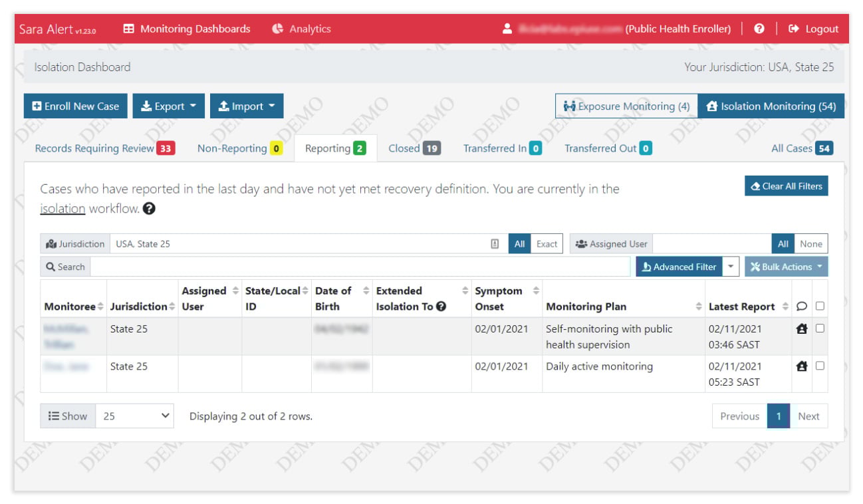Click the Extended Isolation To info icon

click(441, 307)
